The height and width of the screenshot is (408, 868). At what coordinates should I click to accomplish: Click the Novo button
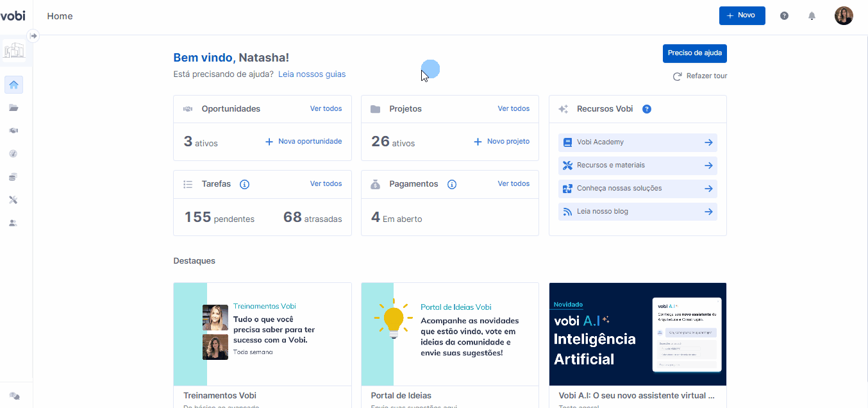coord(742,15)
